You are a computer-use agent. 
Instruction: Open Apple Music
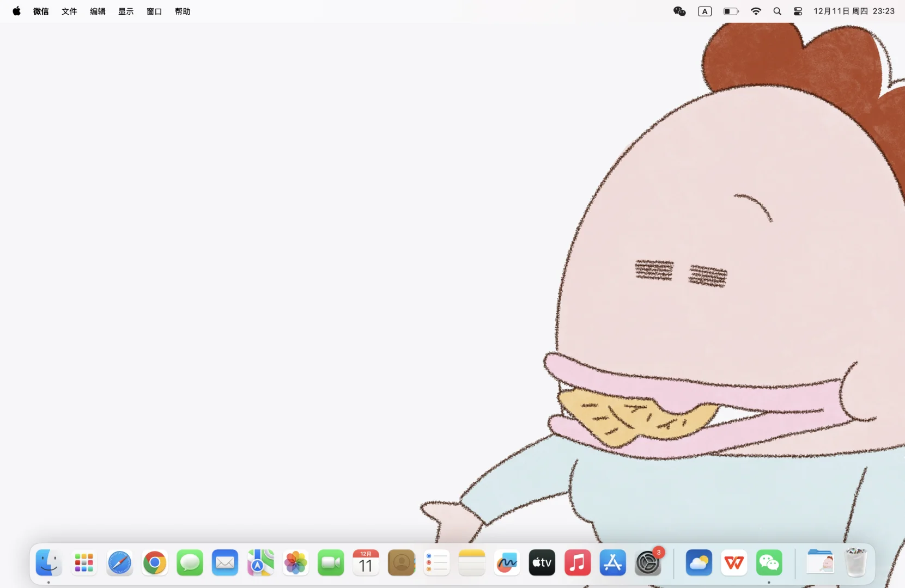point(577,563)
